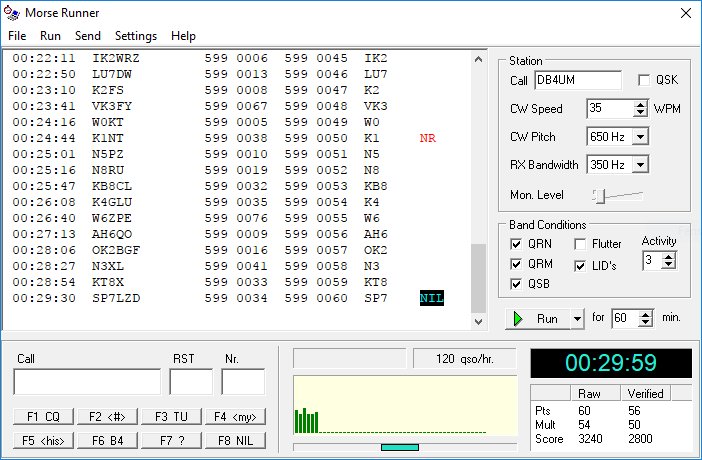Click the Verified score value 2800
The width and height of the screenshot is (702, 460).
640,439
